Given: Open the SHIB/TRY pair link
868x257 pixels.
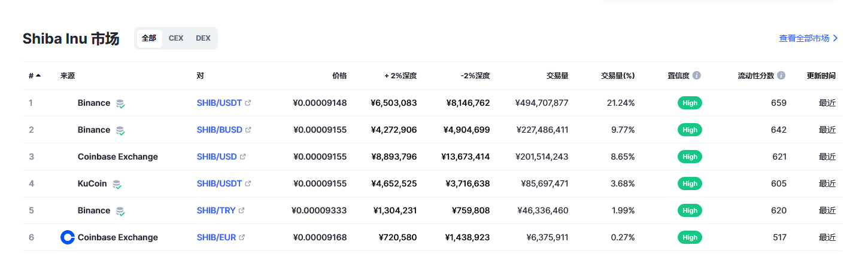Looking at the screenshot, I should tap(216, 210).
